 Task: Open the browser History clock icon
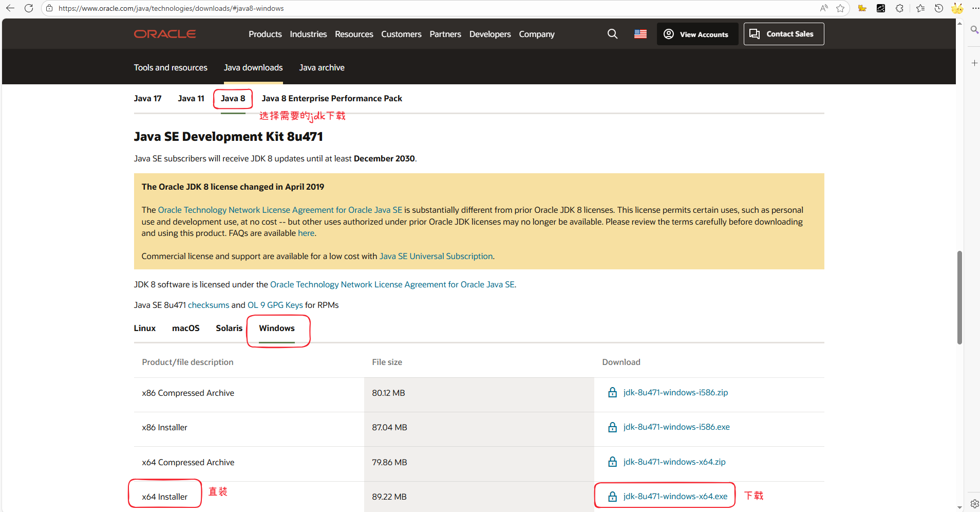[x=939, y=8]
